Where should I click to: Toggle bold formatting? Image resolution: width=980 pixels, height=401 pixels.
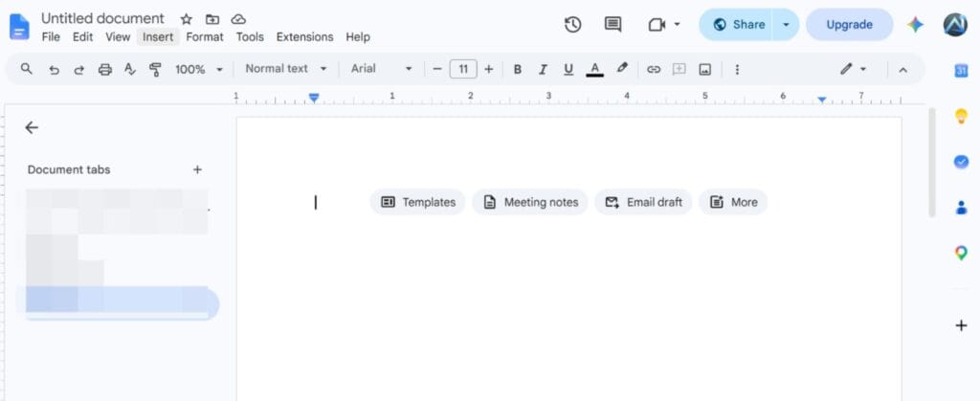tap(518, 69)
